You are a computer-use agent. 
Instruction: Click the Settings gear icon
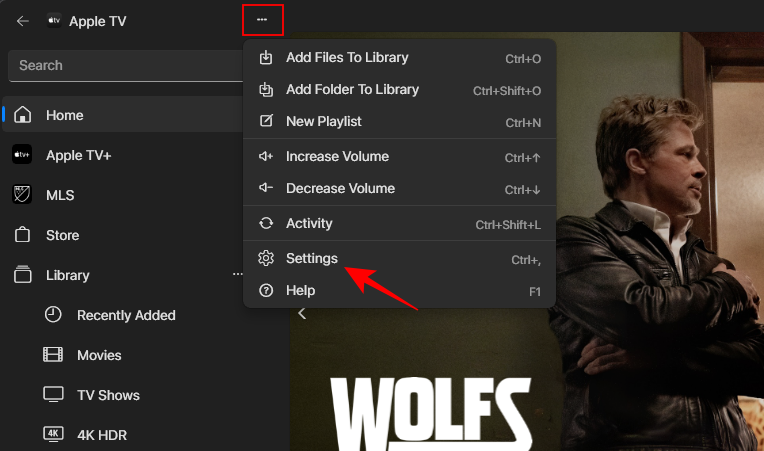(266, 258)
